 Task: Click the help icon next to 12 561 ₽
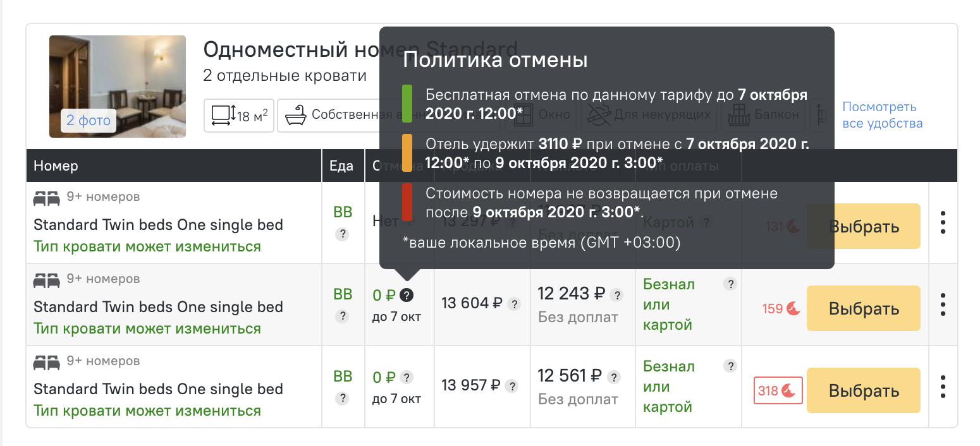(x=613, y=377)
